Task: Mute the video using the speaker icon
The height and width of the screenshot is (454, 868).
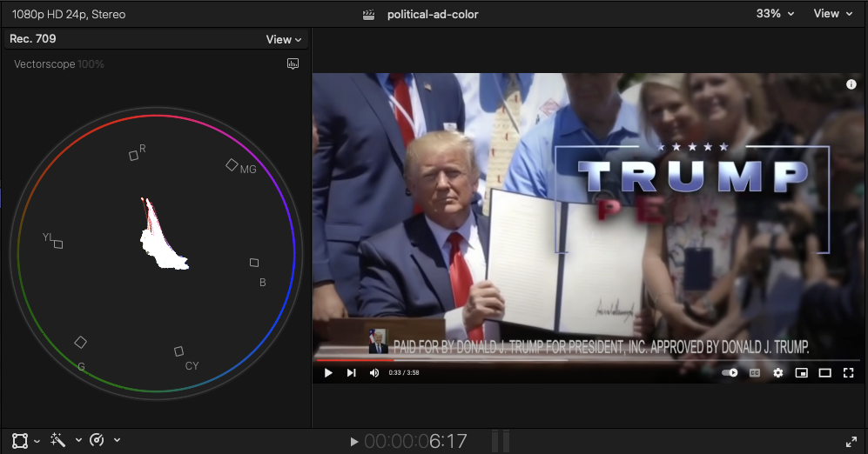Action: [x=374, y=373]
